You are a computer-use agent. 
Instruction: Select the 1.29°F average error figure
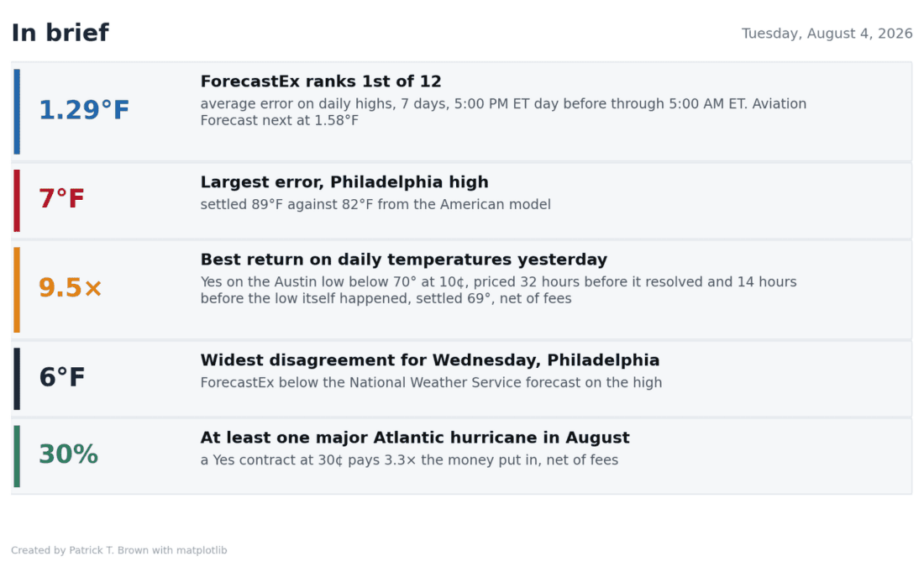[x=84, y=110]
